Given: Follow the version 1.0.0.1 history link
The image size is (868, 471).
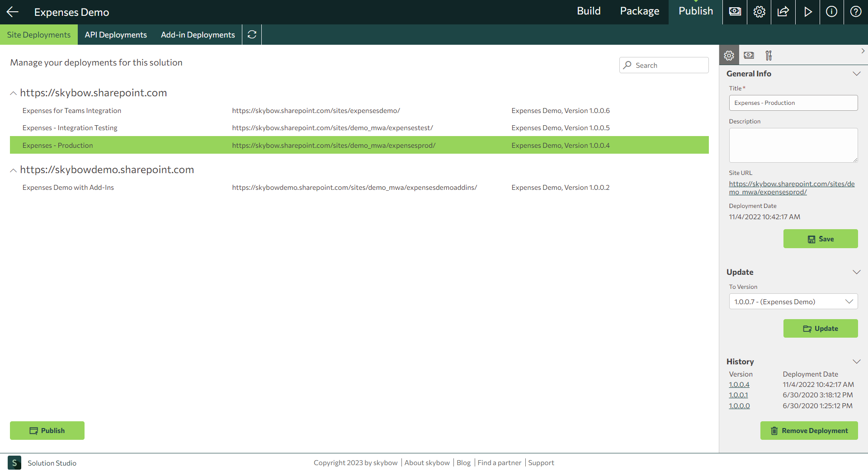Looking at the screenshot, I should click(739, 395).
